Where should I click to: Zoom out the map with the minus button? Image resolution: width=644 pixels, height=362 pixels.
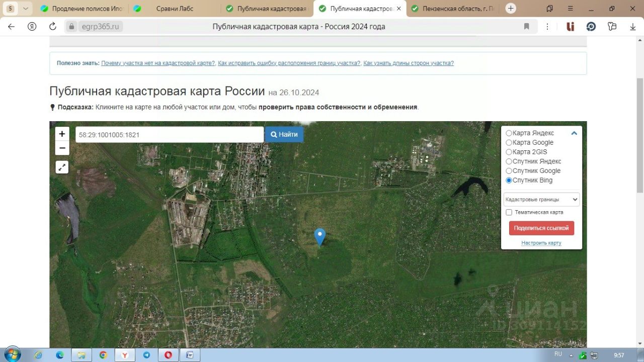[62, 148]
